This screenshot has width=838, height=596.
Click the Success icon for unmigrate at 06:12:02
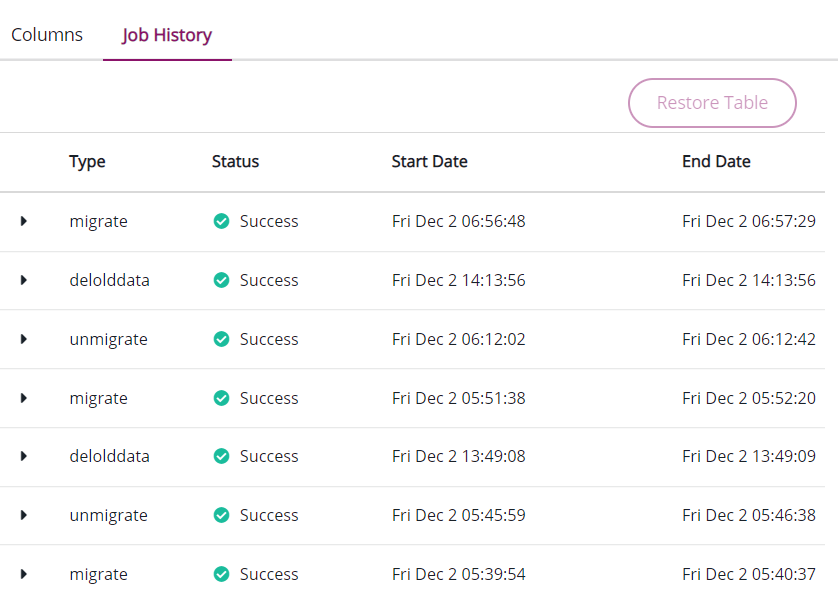(x=221, y=339)
